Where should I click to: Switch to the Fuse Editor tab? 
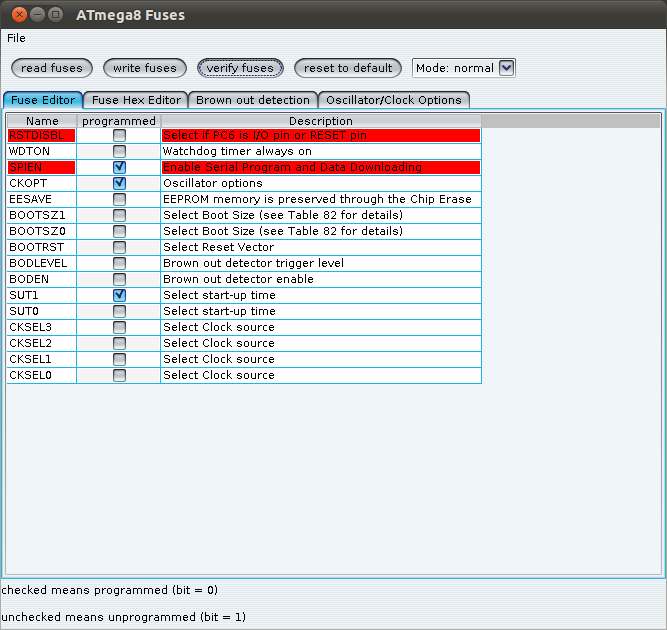43,100
